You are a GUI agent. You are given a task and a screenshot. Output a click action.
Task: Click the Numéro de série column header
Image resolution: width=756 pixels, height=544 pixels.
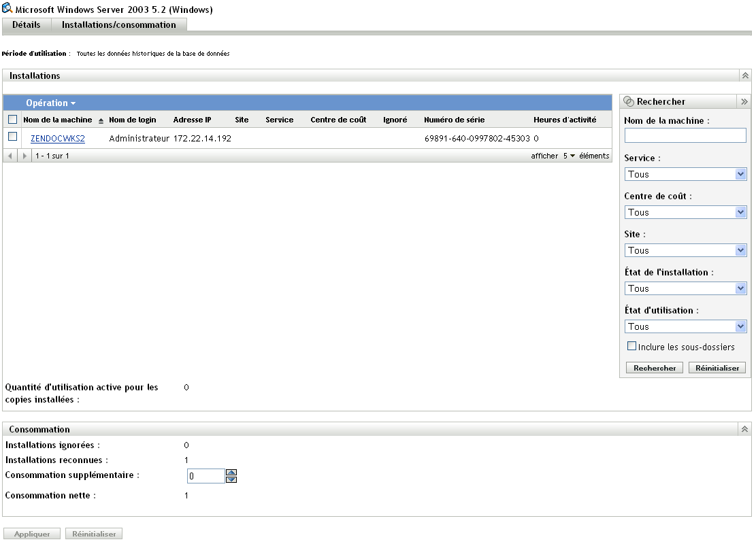click(454, 120)
